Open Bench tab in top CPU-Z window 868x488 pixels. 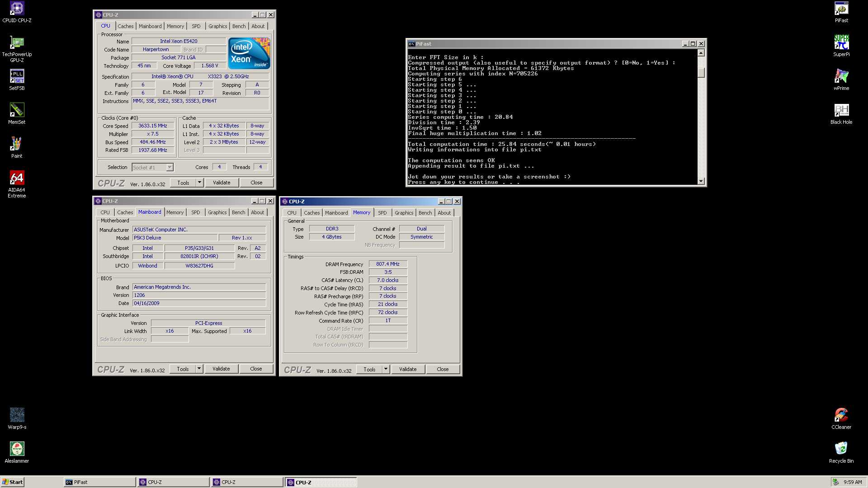tap(239, 26)
